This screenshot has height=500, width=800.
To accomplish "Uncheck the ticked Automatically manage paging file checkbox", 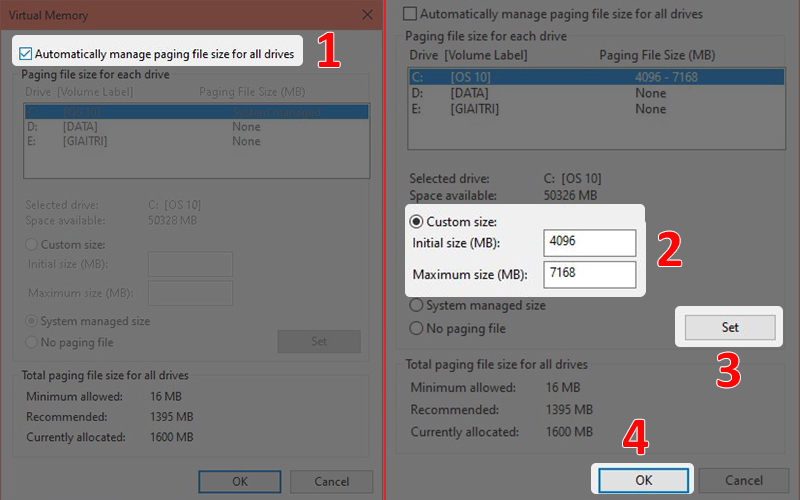I will [x=26, y=53].
